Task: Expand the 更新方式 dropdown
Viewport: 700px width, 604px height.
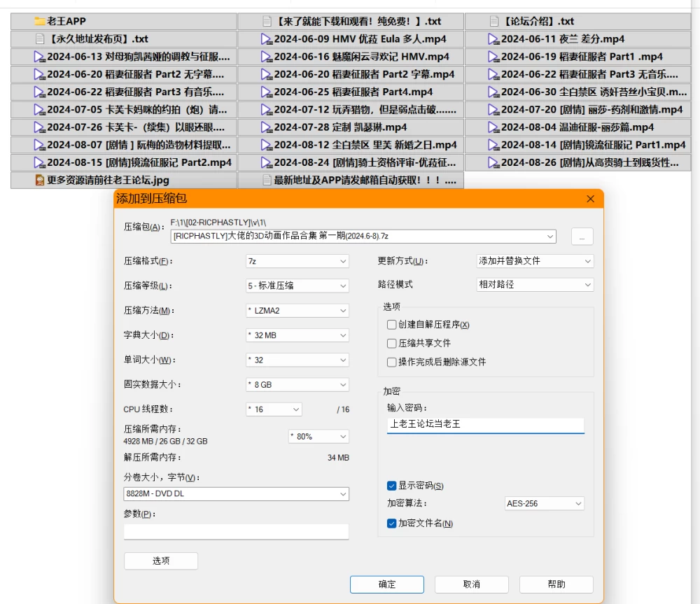Action: 535,261
